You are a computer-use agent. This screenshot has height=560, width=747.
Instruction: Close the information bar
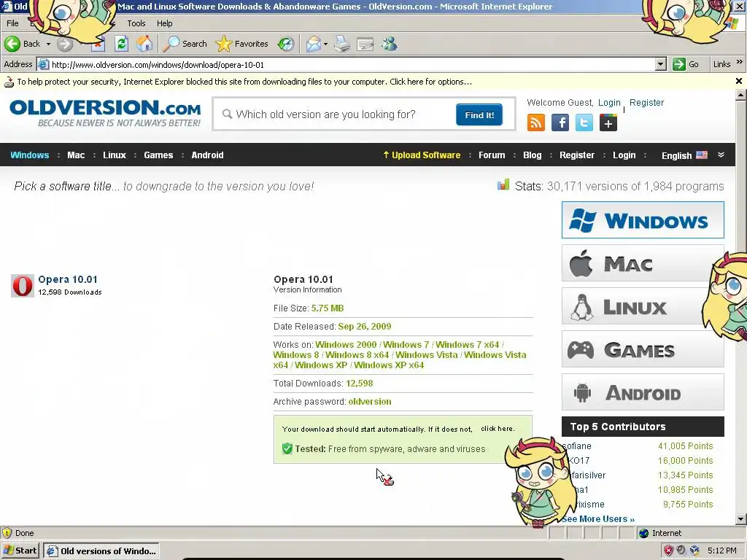click(739, 81)
